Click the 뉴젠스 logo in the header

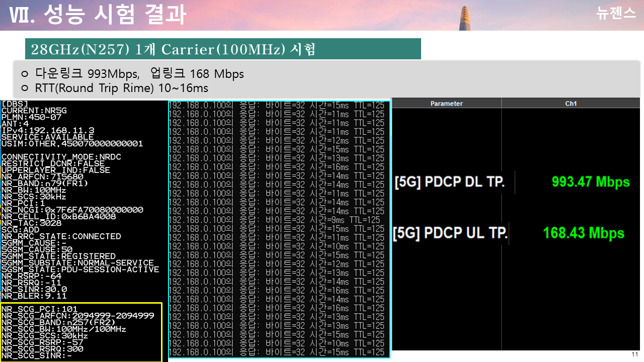click(x=616, y=14)
